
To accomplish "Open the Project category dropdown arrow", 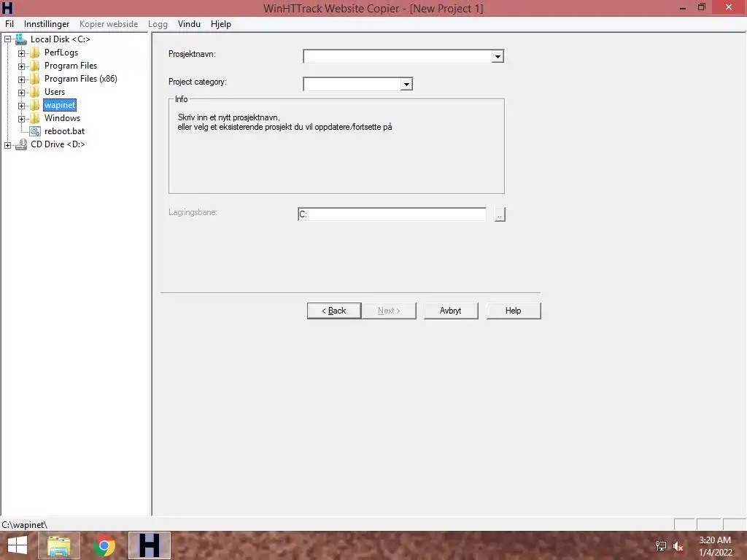I will click(406, 85).
